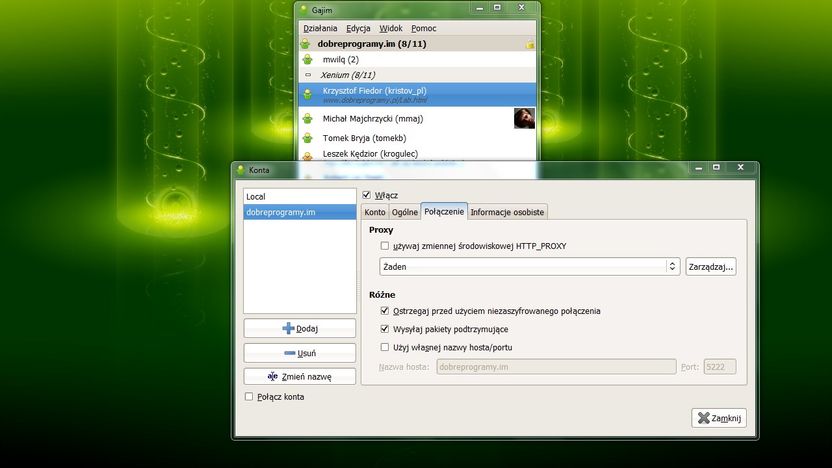
Task: Collapse the dobreprogramy.im account row
Action: pyautogui.click(x=306, y=44)
